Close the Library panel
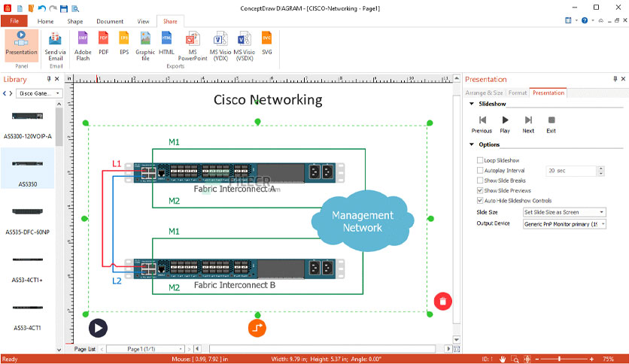629x364 pixels. 57,79
